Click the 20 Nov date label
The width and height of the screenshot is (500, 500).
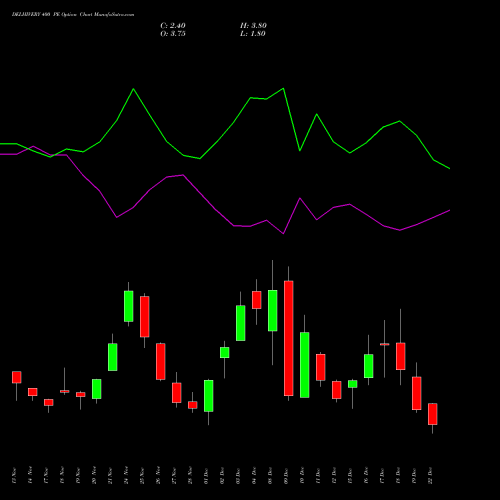point(94,476)
